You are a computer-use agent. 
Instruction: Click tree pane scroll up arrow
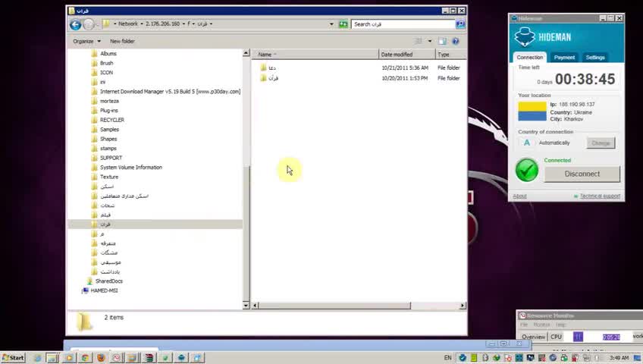tap(246, 53)
